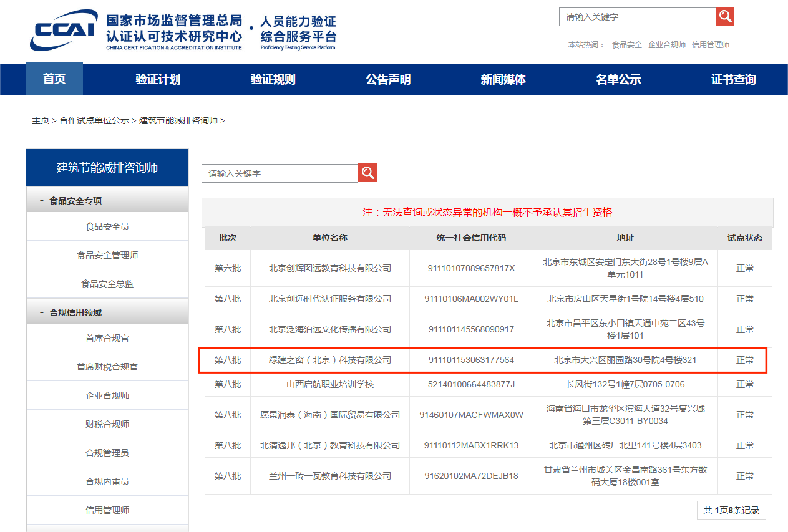Screen dimensions: 788x532
Task: Select 信用管理师 in the sidebar list
Action: click(x=107, y=510)
